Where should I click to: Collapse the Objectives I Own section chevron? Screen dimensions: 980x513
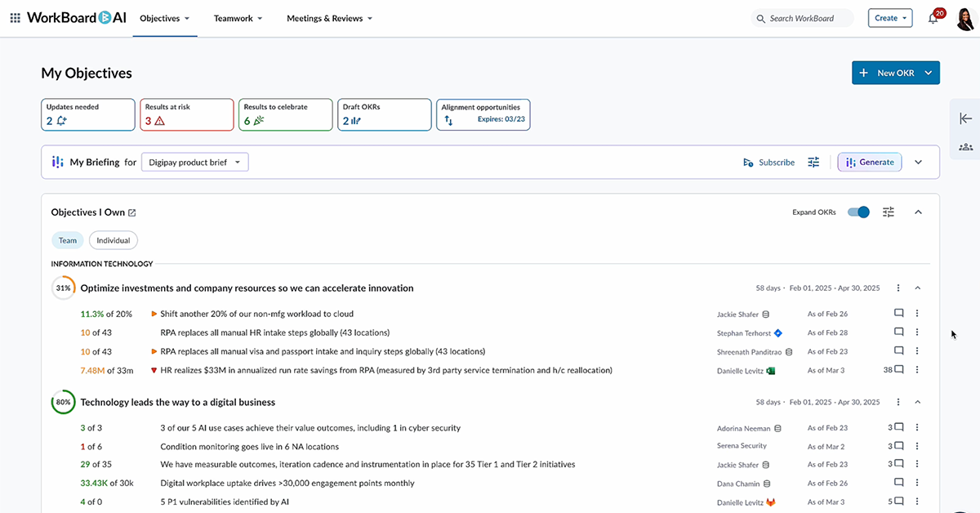(918, 212)
